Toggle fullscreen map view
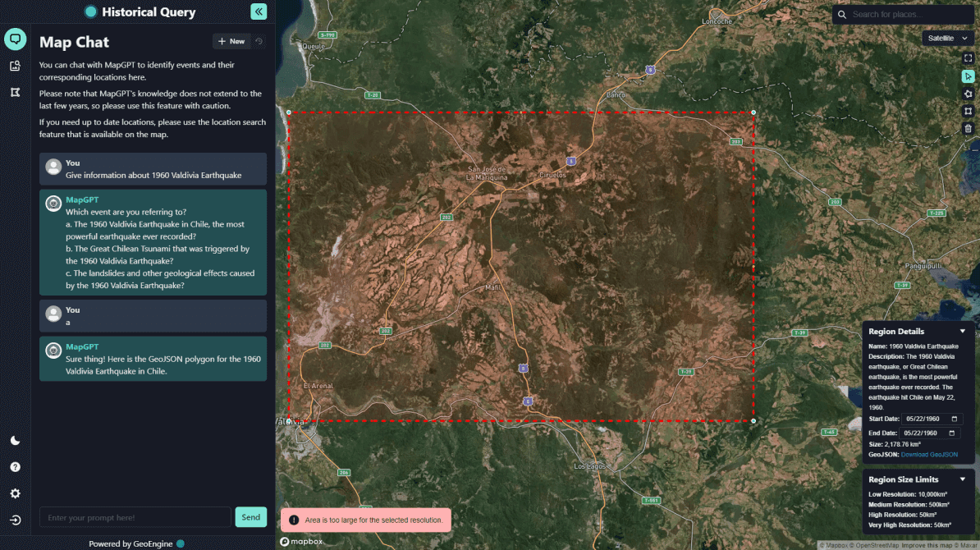Viewport: 980px width, 550px height. point(968,58)
